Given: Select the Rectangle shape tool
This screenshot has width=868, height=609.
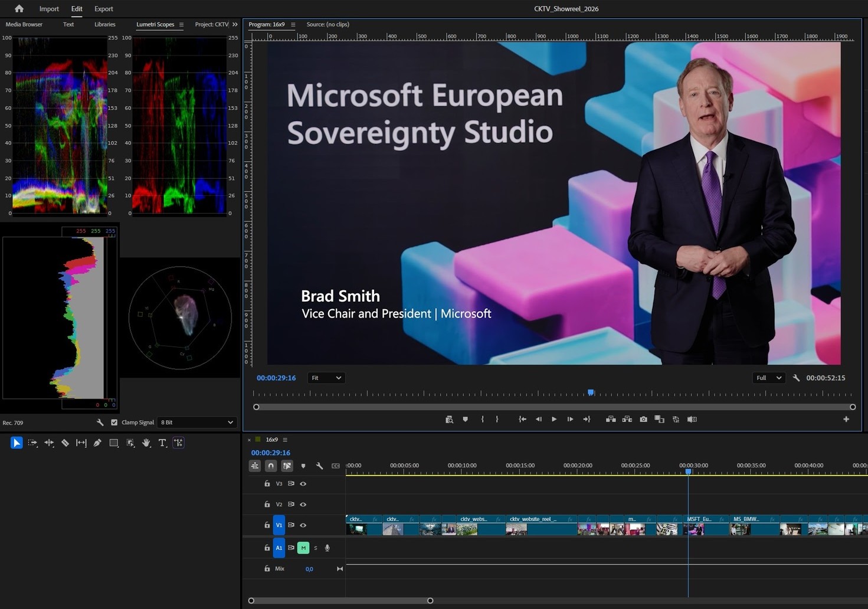Looking at the screenshot, I should 114,443.
